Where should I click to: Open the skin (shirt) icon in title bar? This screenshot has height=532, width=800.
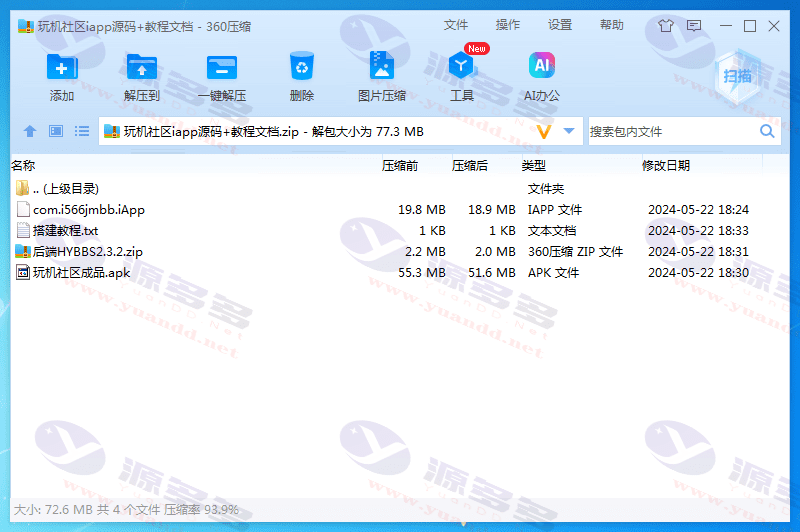[x=665, y=26]
